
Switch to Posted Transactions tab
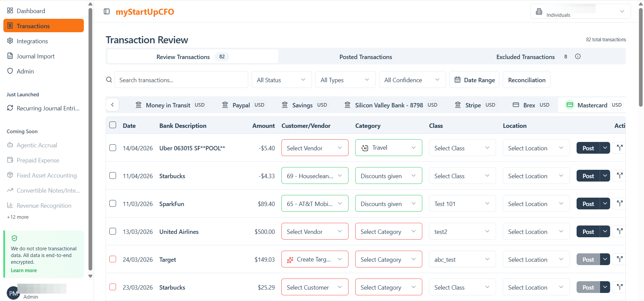[x=366, y=57]
